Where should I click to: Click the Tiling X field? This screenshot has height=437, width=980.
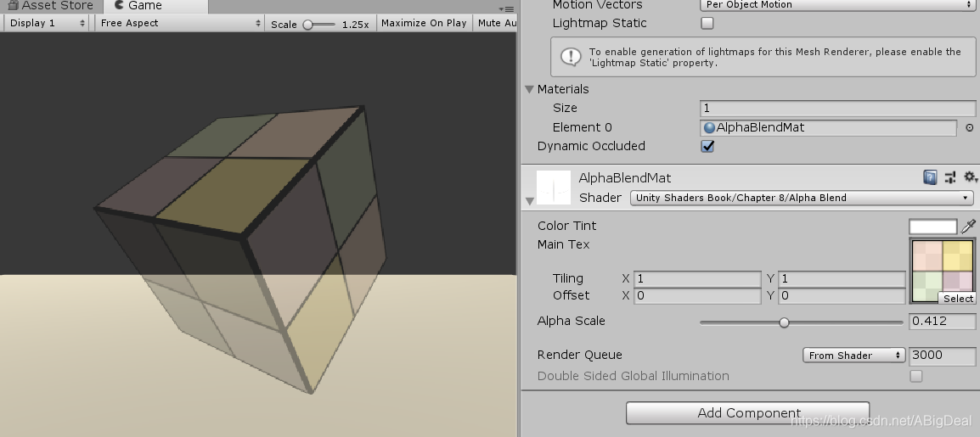coord(697,279)
